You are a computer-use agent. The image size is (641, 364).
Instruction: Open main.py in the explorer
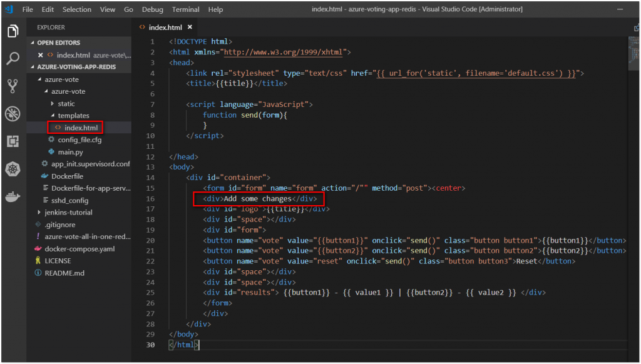coord(70,151)
